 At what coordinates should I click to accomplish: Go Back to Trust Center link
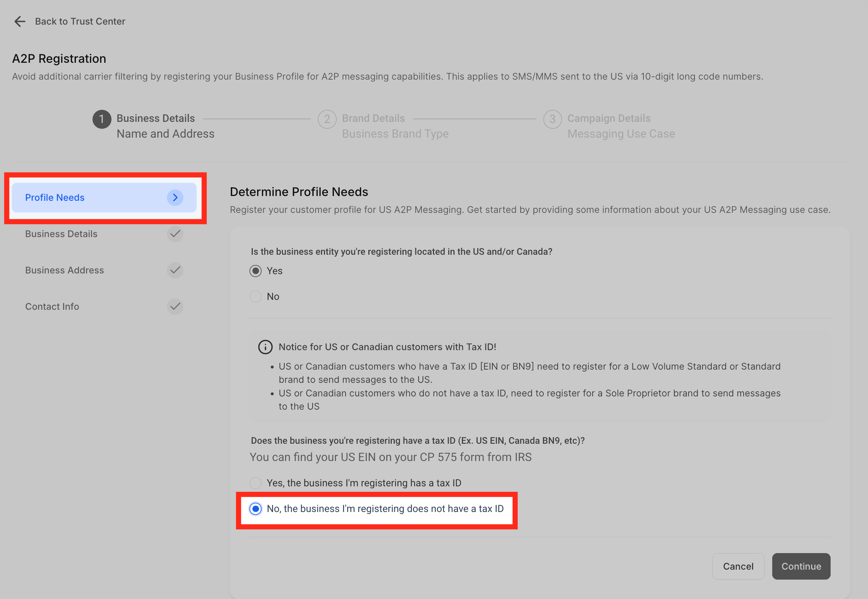click(80, 21)
